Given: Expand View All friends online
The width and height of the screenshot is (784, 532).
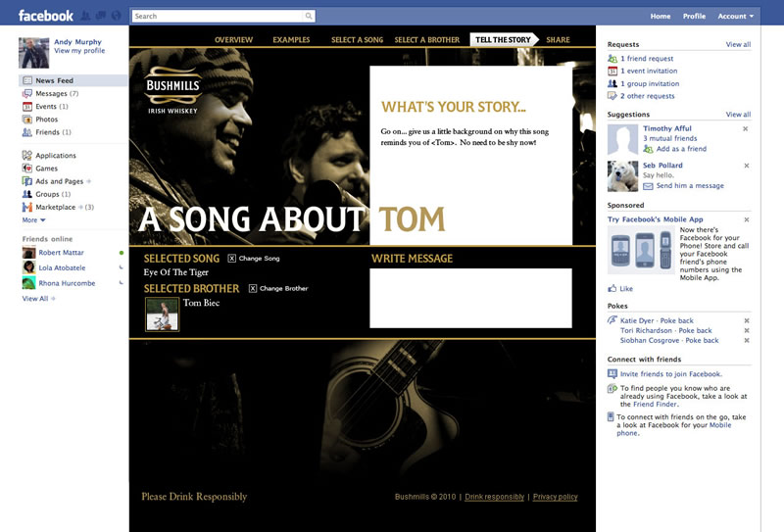Looking at the screenshot, I should 38,299.
